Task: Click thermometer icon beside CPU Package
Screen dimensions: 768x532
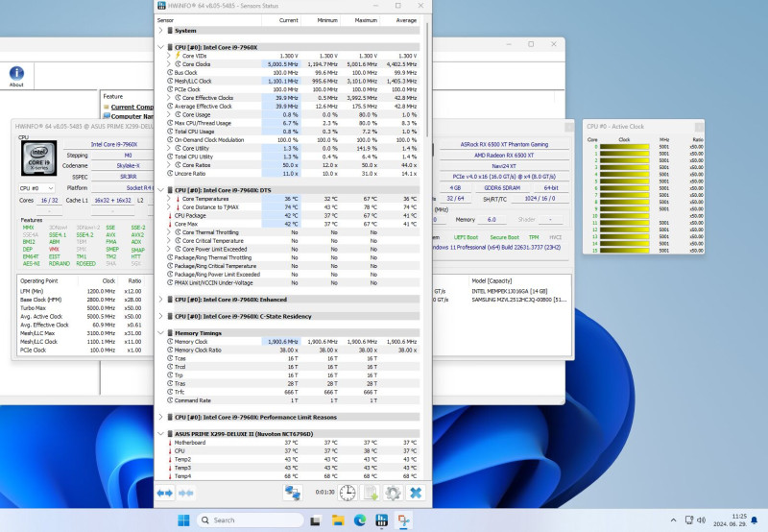Action: coord(170,215)
